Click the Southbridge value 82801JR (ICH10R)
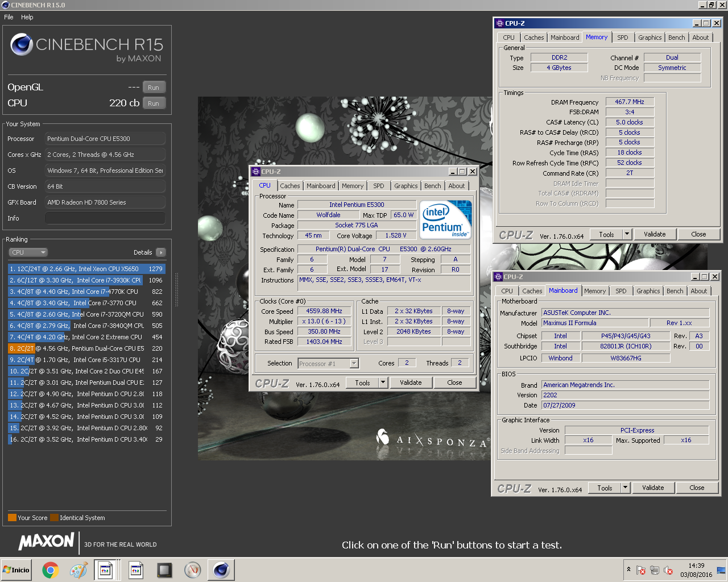Image resolution: width=728 pixels, height=582 pixels. [x=626, y=347]
